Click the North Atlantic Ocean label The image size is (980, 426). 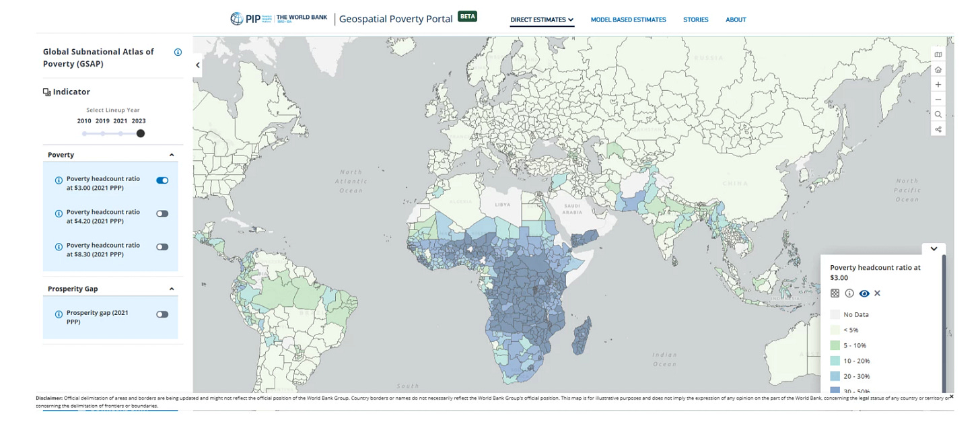pos(351,181)
